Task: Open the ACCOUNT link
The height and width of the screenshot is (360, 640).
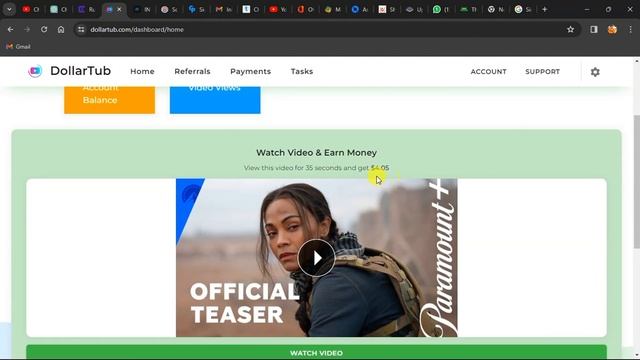Action: pos(489,71)
